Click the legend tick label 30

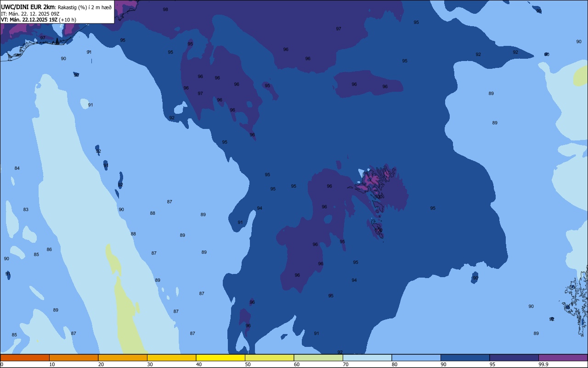150,364
